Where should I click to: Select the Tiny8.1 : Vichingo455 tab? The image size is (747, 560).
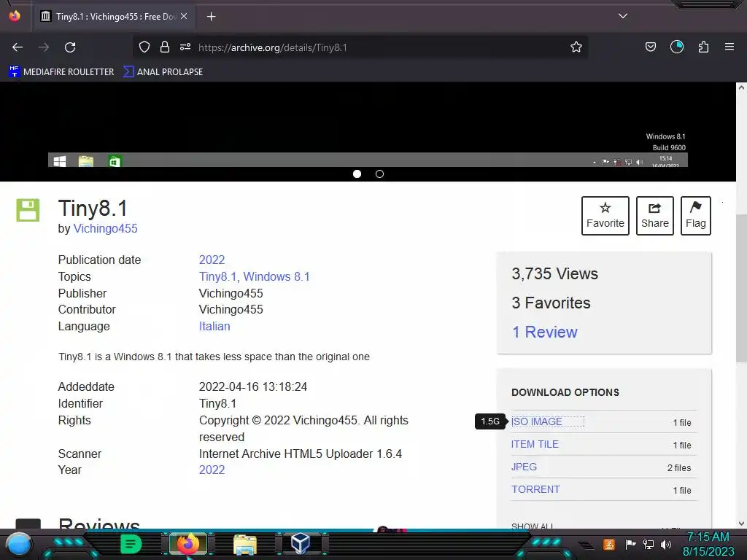[113, 16]
